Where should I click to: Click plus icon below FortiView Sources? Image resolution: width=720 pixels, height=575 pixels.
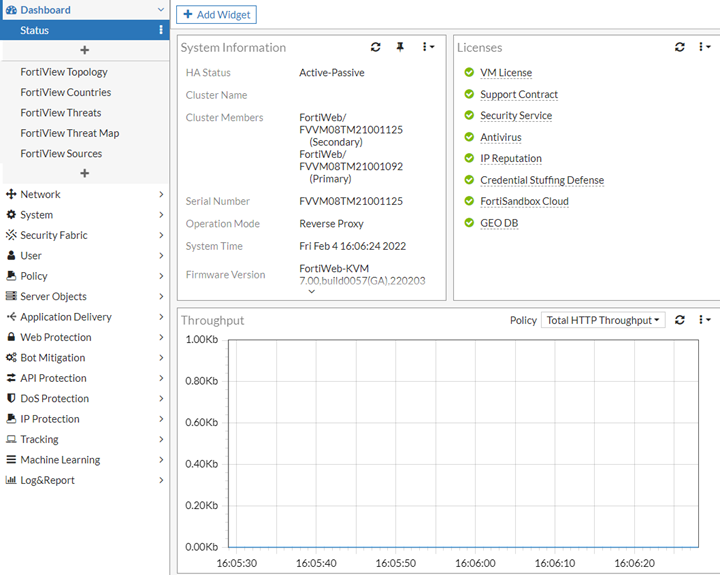pos(84,173)
